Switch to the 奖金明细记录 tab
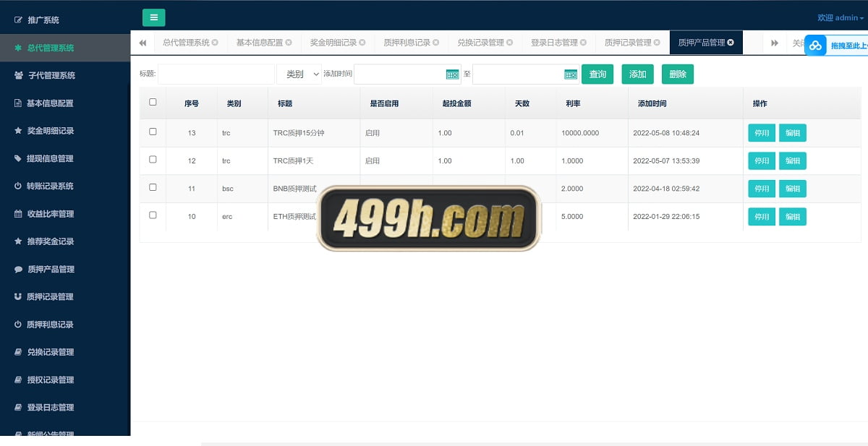The width and height of the screenshot is (868, 446). (333, 43)
